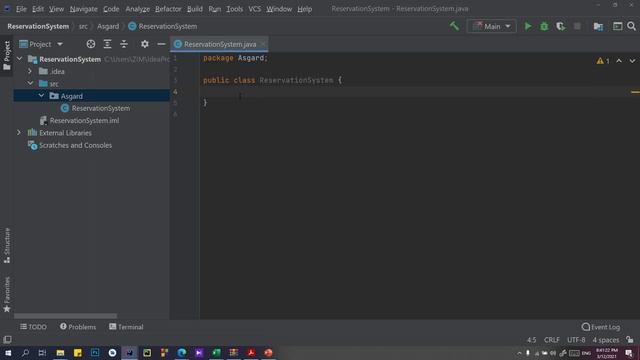
Task: Open the Edit menu
Action: pyautogui.click(x=38, y=9)
